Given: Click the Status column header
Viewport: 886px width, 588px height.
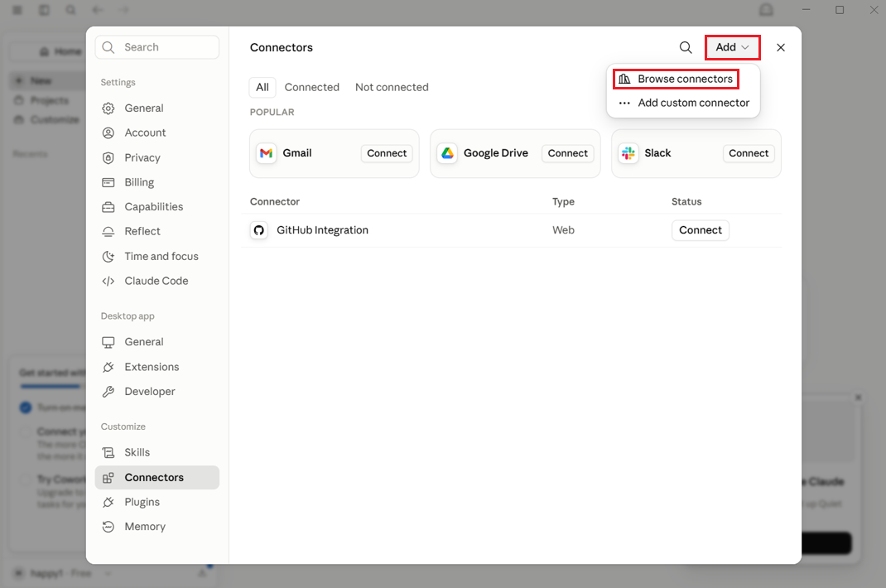Looking at the screenshot, I should pos(686,202).
